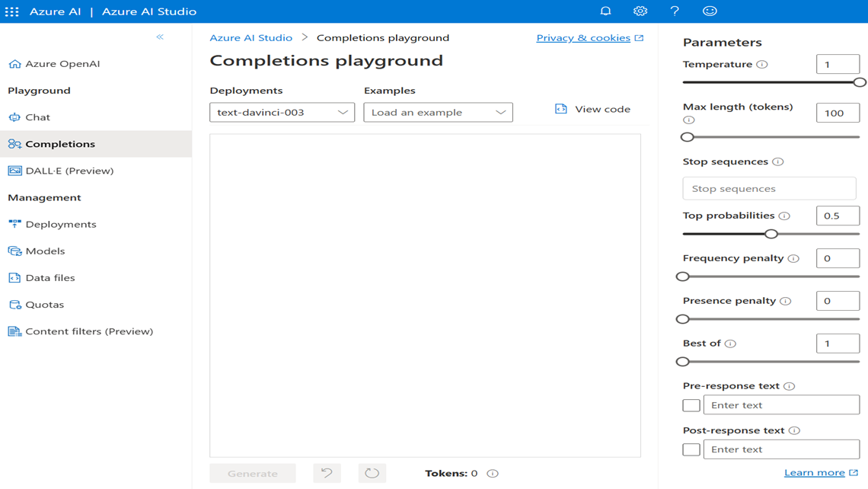Open the Learn more link

point(821,472)
